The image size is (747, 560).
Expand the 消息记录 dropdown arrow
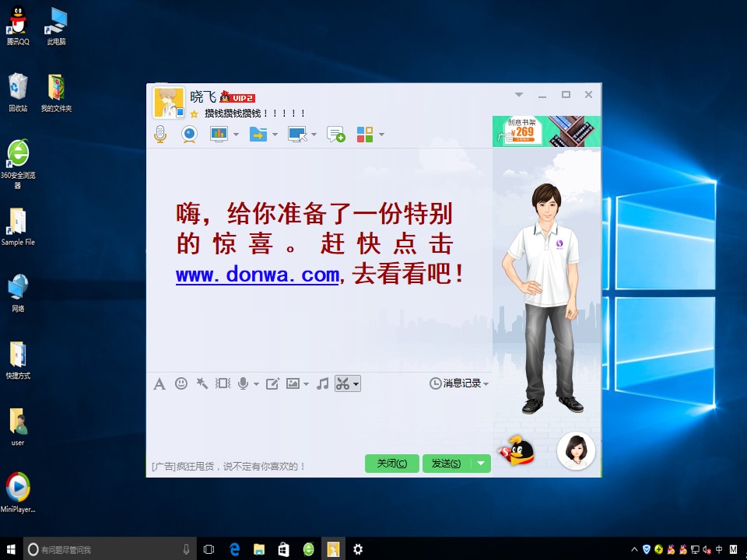pos(486,383)
